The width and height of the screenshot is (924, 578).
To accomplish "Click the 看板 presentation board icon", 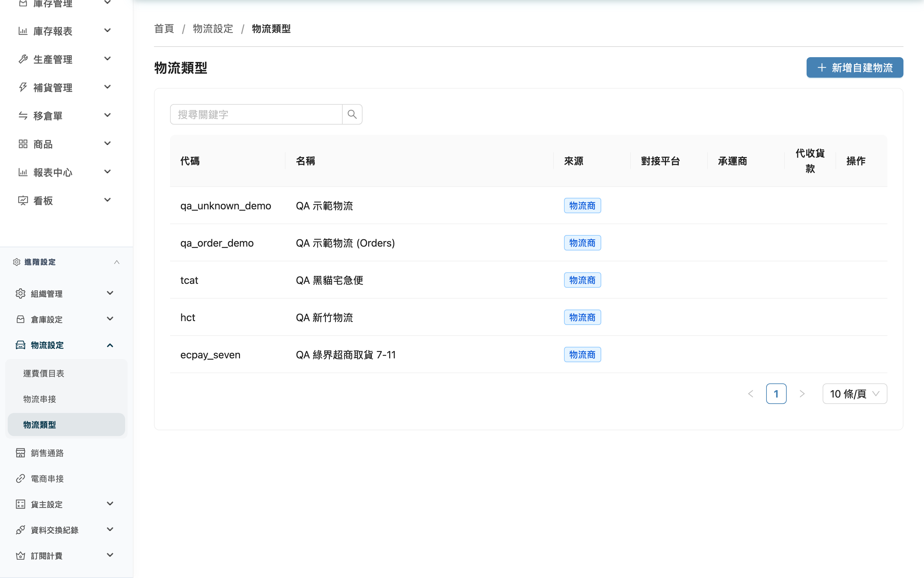I will pos(23,201).
